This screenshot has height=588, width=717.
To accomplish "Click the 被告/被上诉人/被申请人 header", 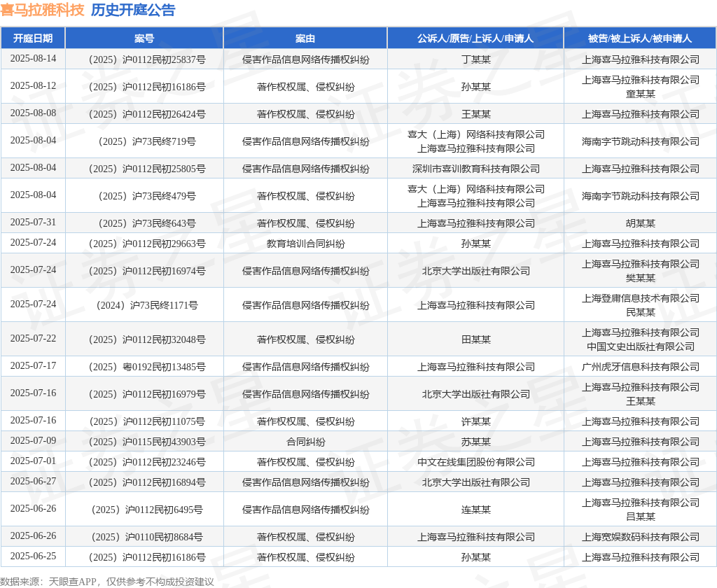I will (640, 38).
